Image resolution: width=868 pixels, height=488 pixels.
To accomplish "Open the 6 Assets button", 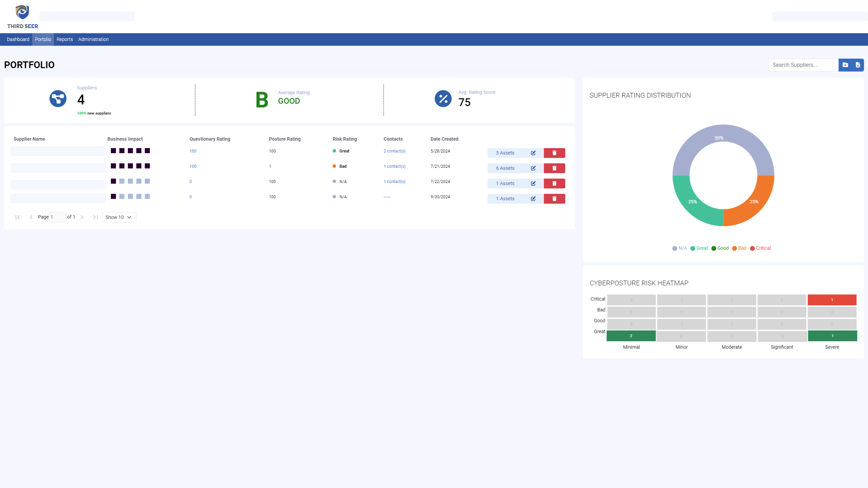I will pyautogui.click(x=505, y=168).
